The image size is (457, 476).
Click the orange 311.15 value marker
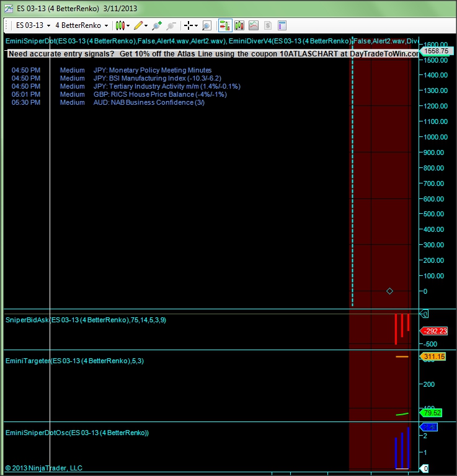tap(432, 356)
